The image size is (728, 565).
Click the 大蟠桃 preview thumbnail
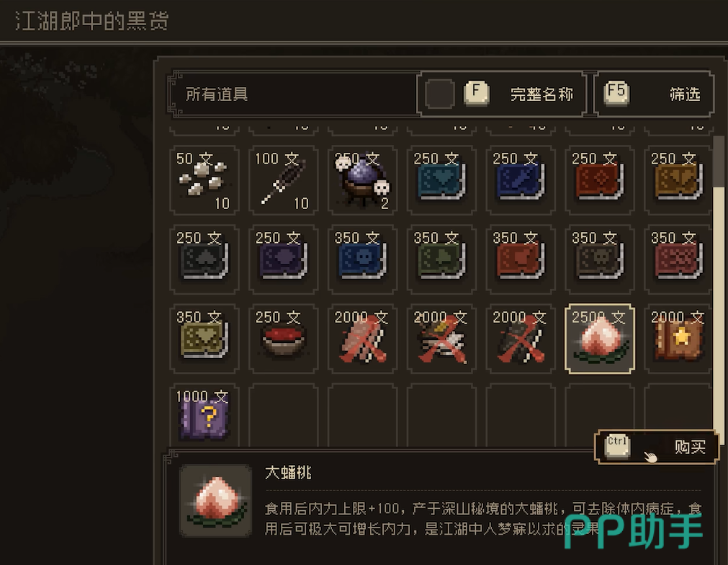[x=216, y=500]
